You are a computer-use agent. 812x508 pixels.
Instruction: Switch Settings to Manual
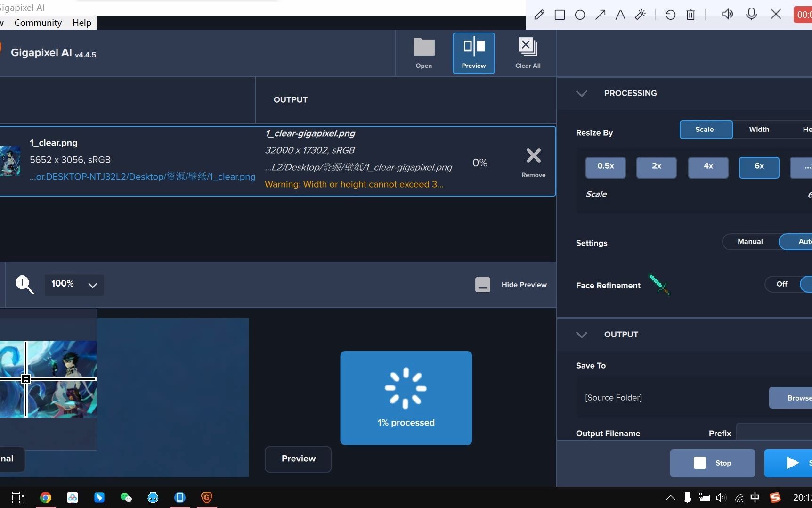(750, 242)
